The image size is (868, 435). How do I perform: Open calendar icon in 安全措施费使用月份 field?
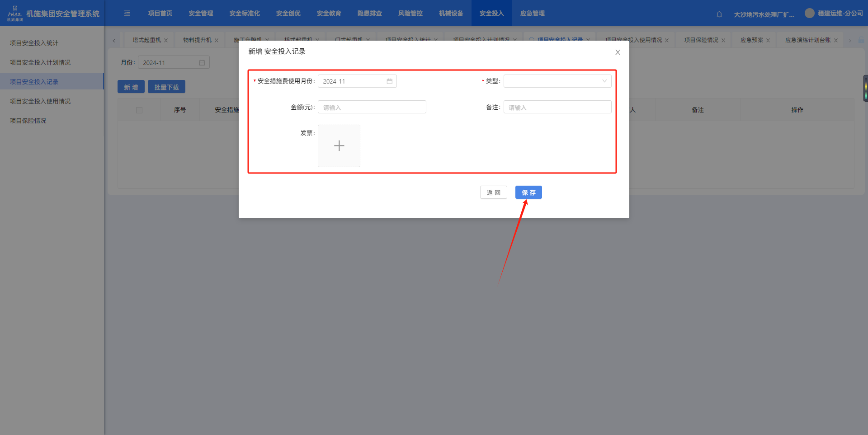point(389,81)
